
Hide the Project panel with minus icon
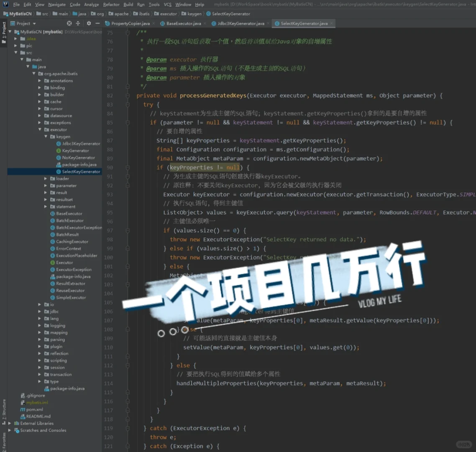click(97, 23)
